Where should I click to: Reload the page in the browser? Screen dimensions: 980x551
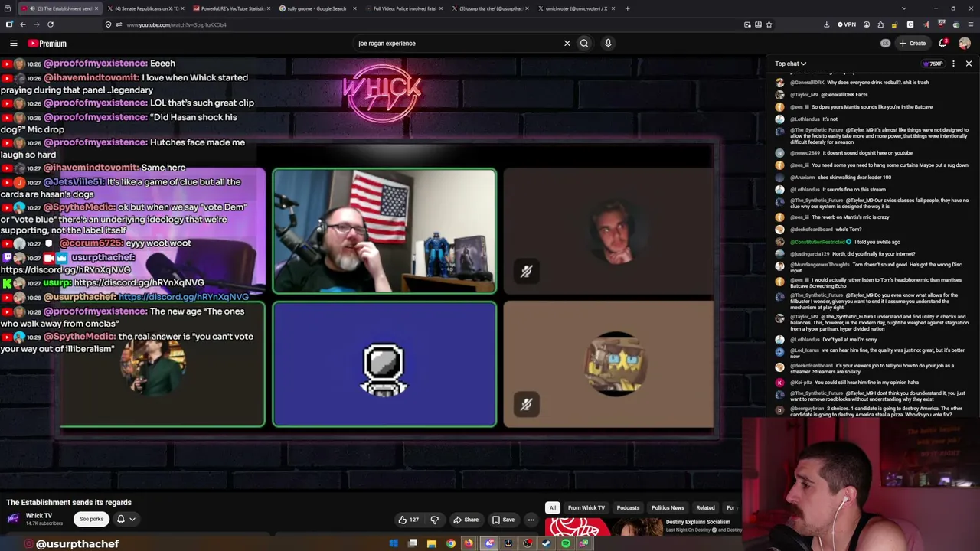[x=51, y=24]
